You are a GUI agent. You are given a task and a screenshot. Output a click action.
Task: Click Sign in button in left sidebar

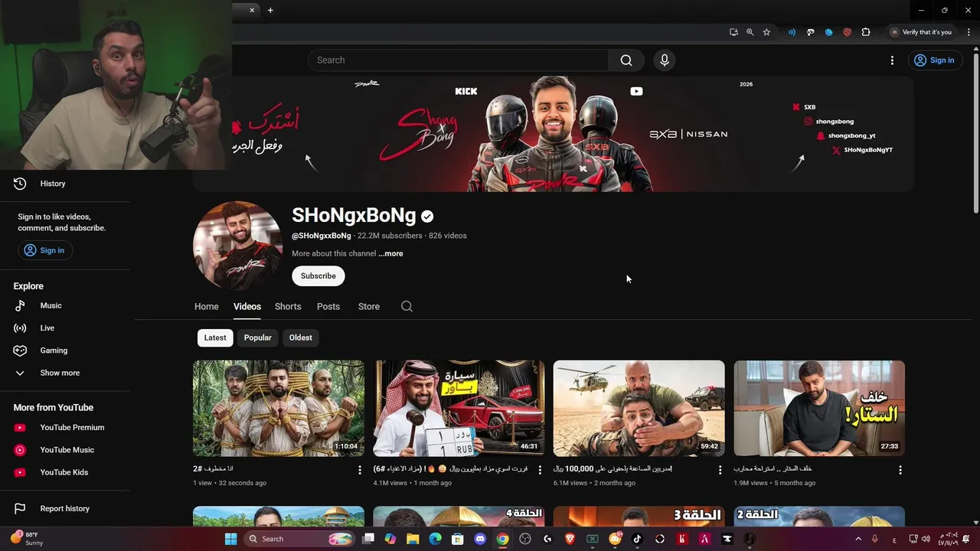(44, 250)
